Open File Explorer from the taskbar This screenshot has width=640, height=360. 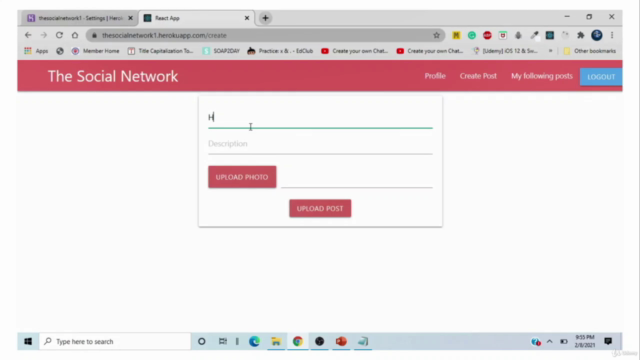point(276,341)
